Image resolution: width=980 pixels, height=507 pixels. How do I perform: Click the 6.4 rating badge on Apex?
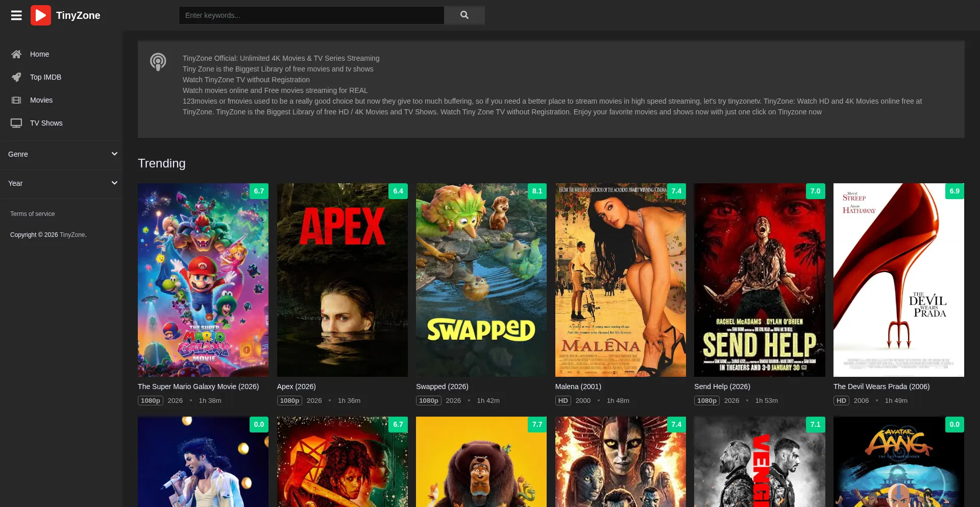click(x=398, y=191)
